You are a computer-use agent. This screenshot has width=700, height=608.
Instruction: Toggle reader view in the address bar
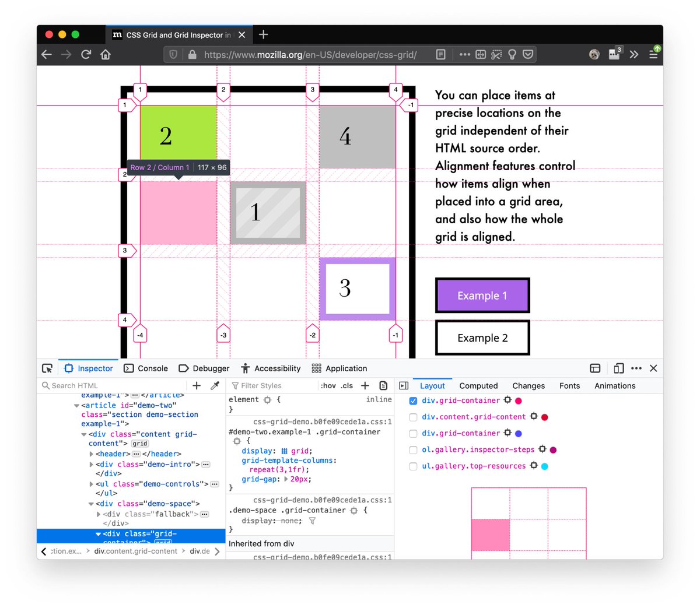[x=441, y=54]
